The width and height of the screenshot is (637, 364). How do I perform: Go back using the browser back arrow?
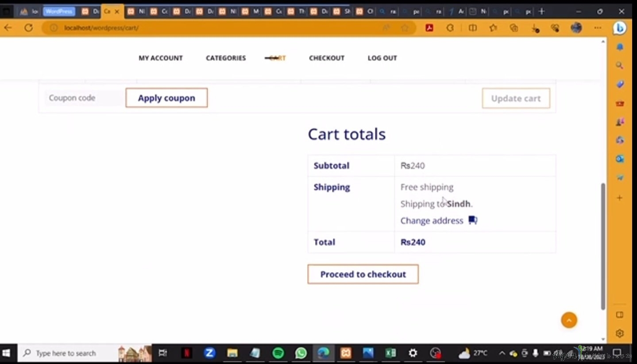(x=8, y=28)
